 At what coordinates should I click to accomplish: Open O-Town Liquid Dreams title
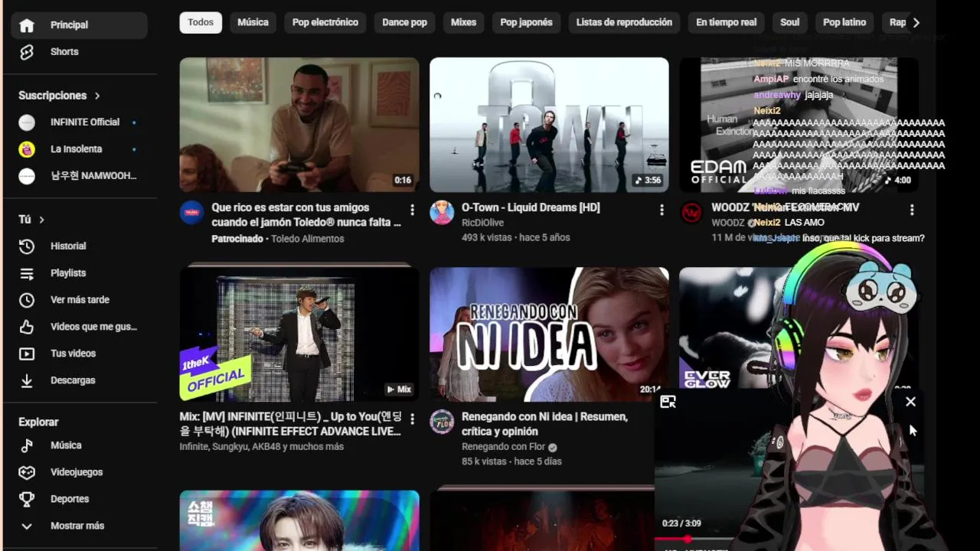click(531, 207)
